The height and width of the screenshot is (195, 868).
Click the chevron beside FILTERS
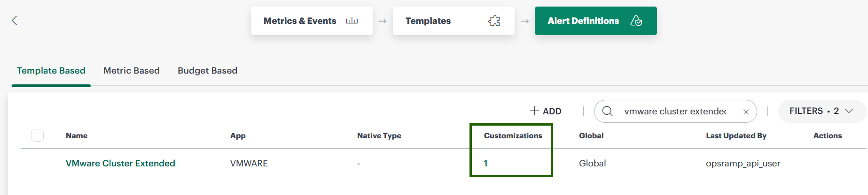coord(849,111)
